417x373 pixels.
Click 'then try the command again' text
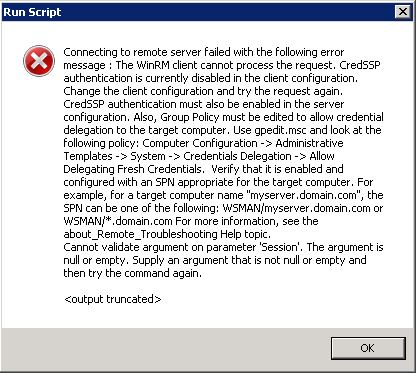pos(132,273)
